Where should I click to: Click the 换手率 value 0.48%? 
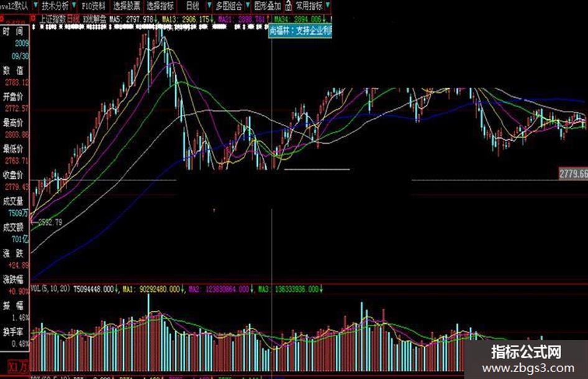click(20, 344)
